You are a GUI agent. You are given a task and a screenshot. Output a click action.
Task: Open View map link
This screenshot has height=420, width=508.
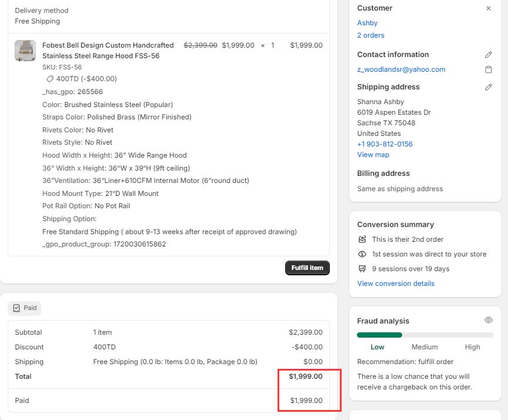click(x=373, y=155)
